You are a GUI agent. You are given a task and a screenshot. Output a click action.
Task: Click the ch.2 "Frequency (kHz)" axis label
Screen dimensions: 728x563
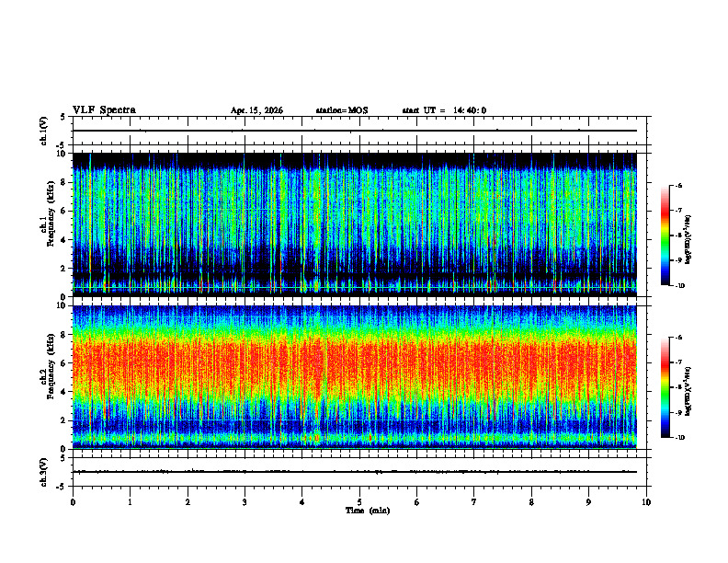pos(51,366)
